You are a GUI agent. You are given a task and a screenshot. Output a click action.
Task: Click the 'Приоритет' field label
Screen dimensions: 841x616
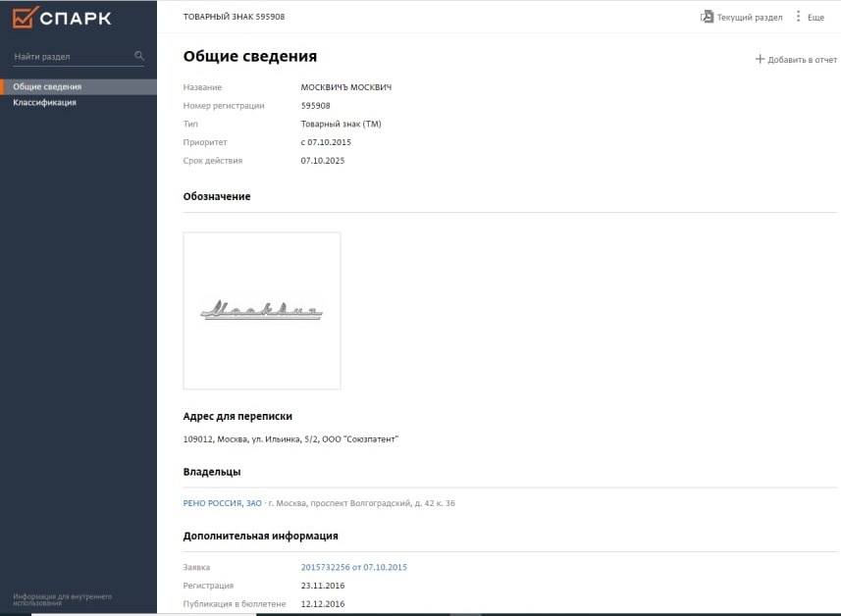[x=205, y=142]
